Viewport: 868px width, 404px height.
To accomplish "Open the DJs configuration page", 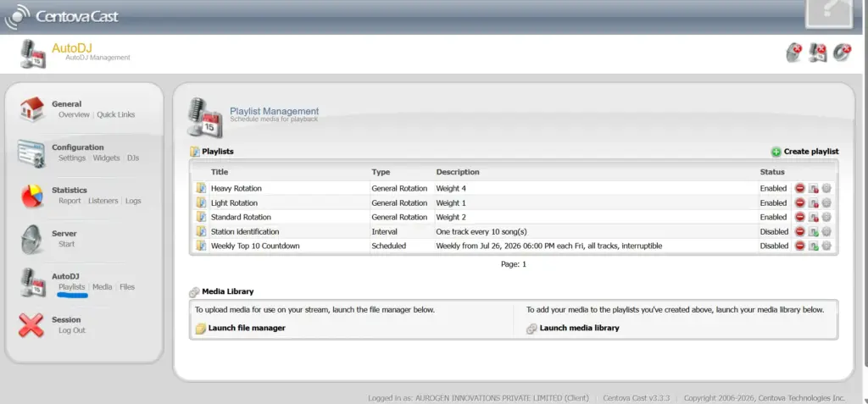I will point(133,158).
